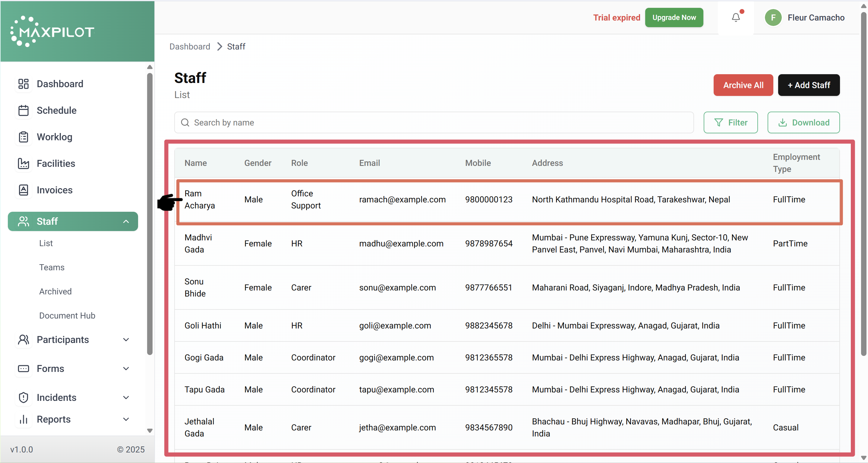Click the Incidents shield icon
868x463 pixels.
(x=23, y=398)
